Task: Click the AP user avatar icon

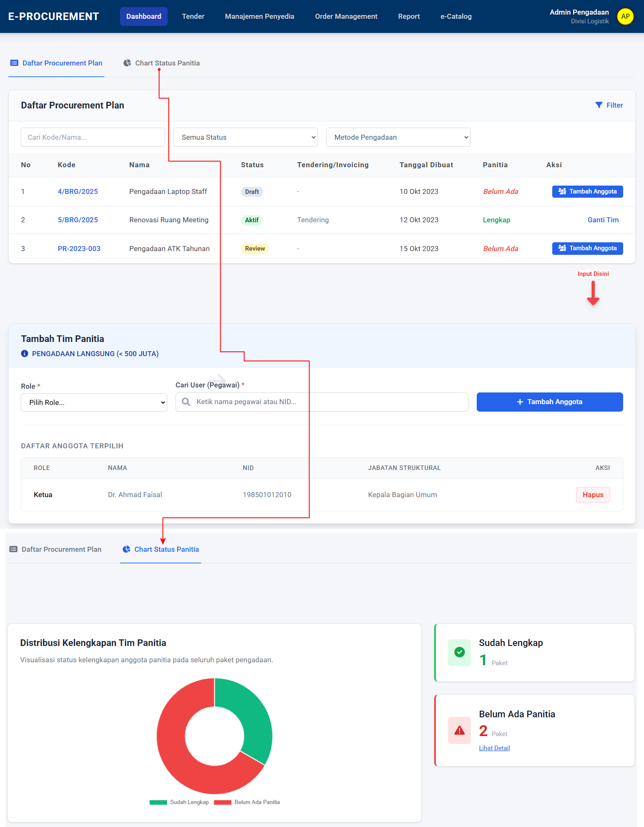Action: pos(625,17)
